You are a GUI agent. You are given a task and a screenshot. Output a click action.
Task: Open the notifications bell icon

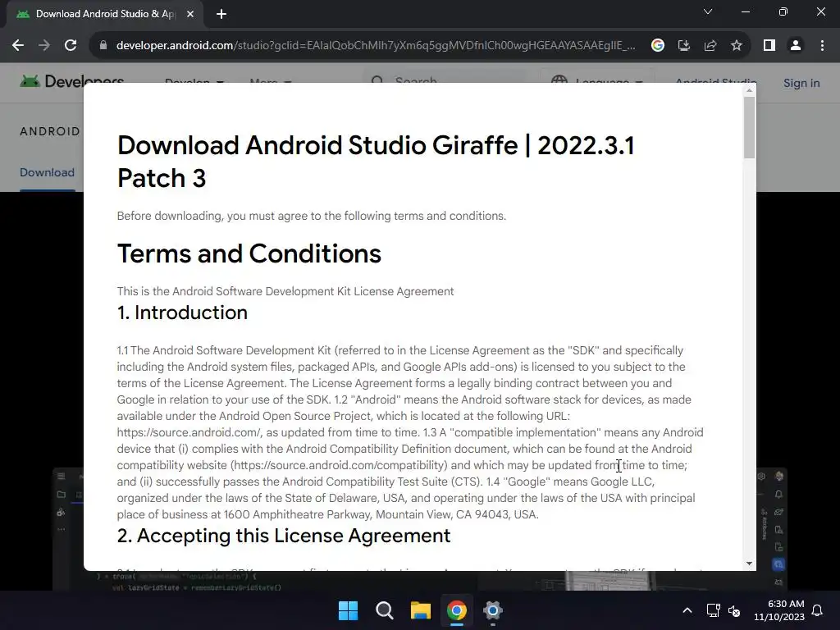click(x=818, y=610)
